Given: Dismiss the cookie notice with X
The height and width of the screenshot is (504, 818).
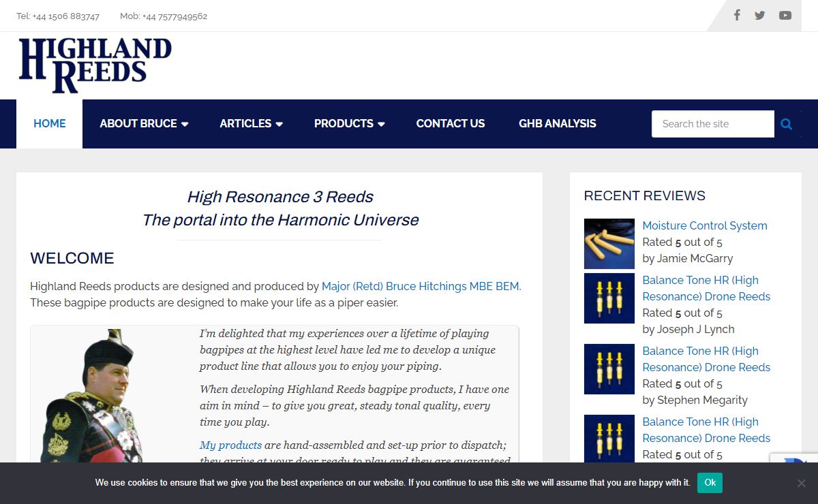Looking at the screenshot, I should 802,483.
